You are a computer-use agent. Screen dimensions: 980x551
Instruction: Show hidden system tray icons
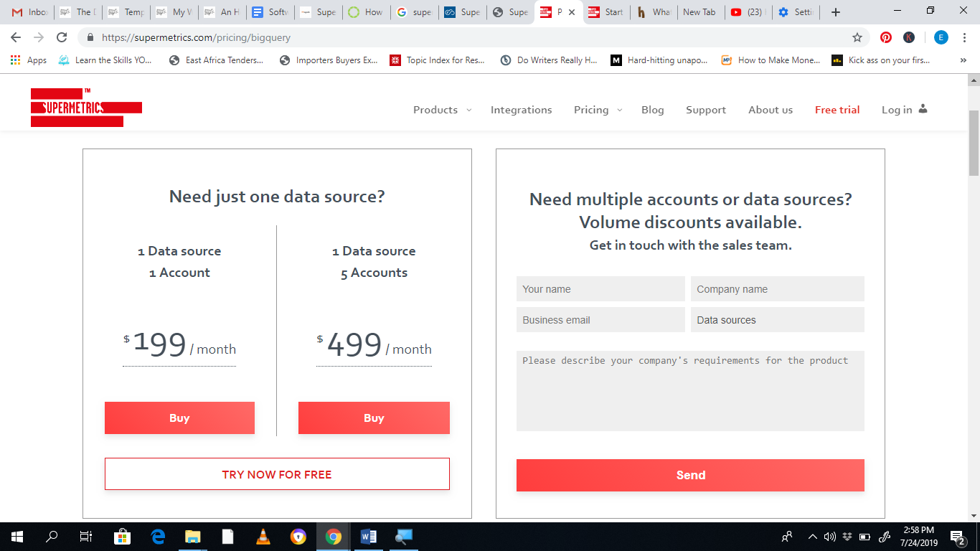point(812,536)
